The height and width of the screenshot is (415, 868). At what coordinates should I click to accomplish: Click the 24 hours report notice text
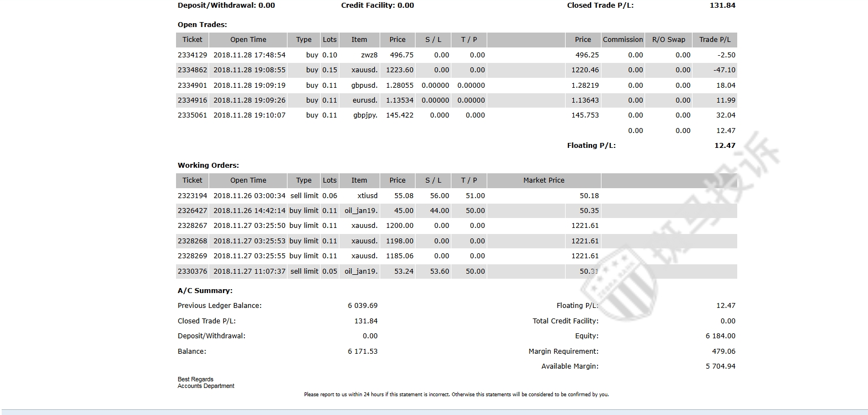click(456, 395)
